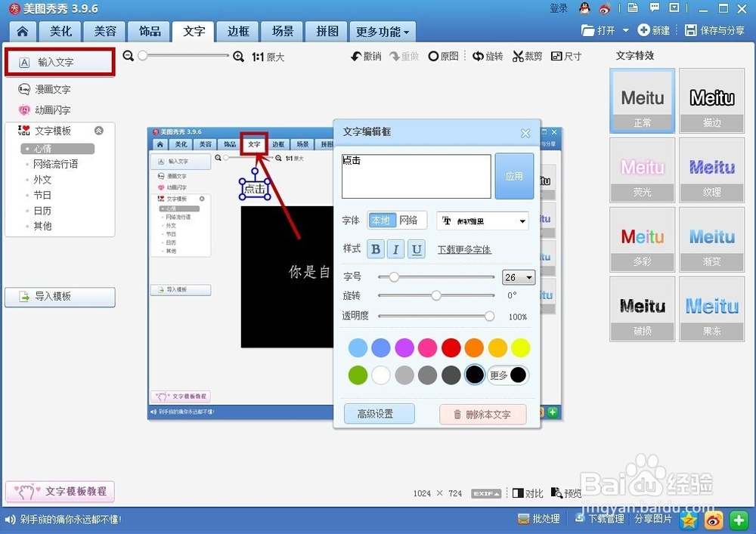This screenshot has width=756, height=534.
Task: Select 其他 template category
Action: (42, 226)
